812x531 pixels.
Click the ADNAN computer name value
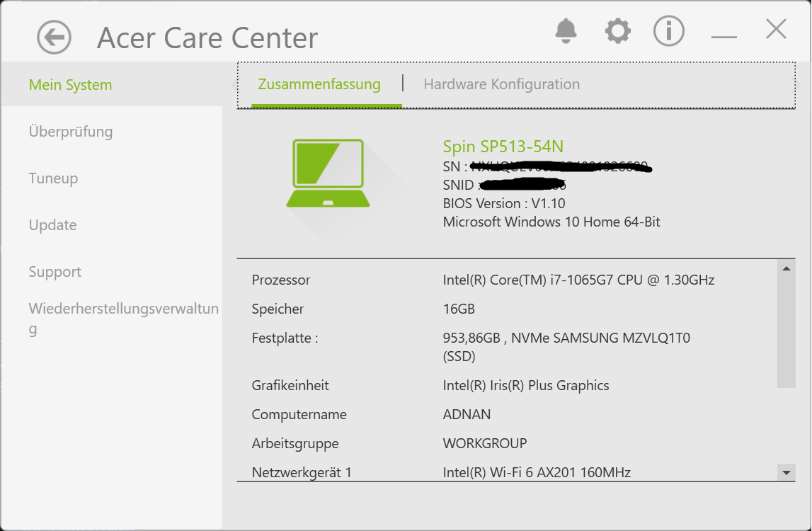point(467,414)
